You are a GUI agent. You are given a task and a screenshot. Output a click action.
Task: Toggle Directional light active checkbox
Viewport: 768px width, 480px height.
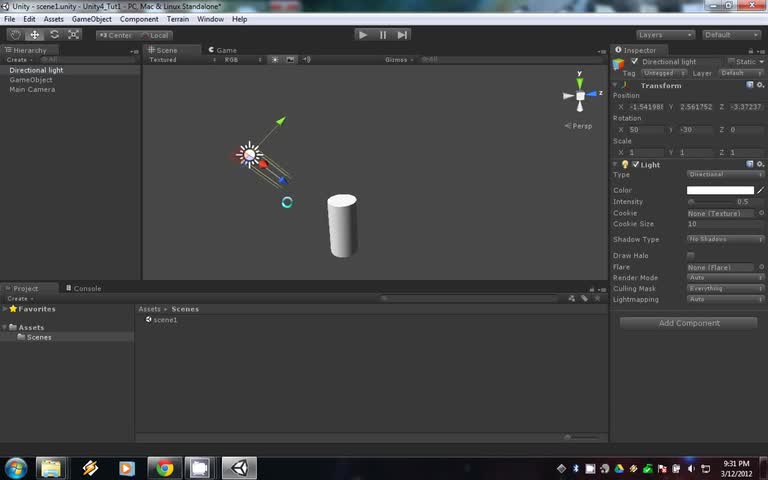[634, 61]
